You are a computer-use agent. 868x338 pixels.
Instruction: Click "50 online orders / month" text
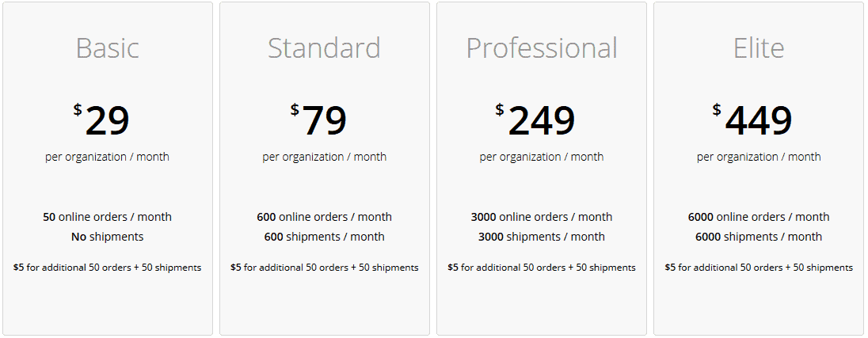tap(108, 217)
